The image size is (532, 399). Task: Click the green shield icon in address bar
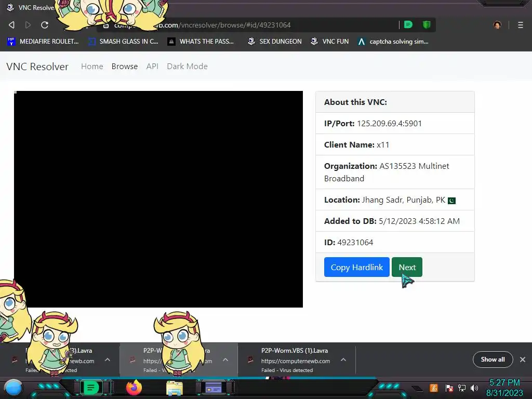(427, 24)
